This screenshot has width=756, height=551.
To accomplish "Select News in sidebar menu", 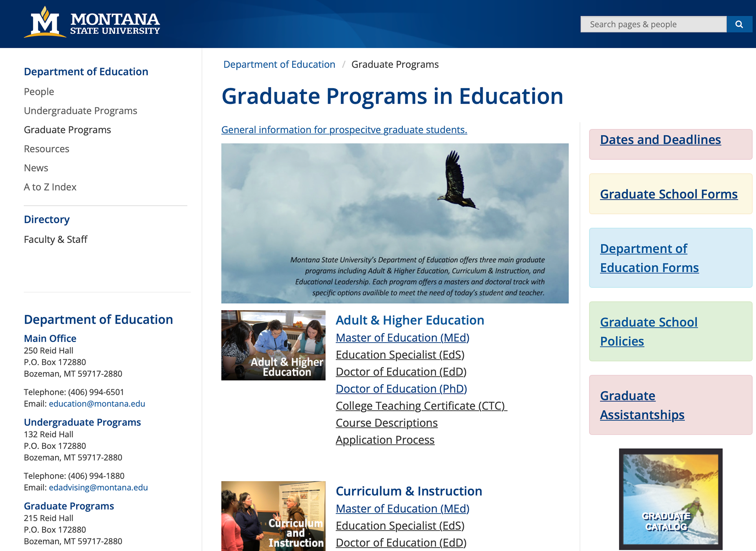I will (36, 168).
